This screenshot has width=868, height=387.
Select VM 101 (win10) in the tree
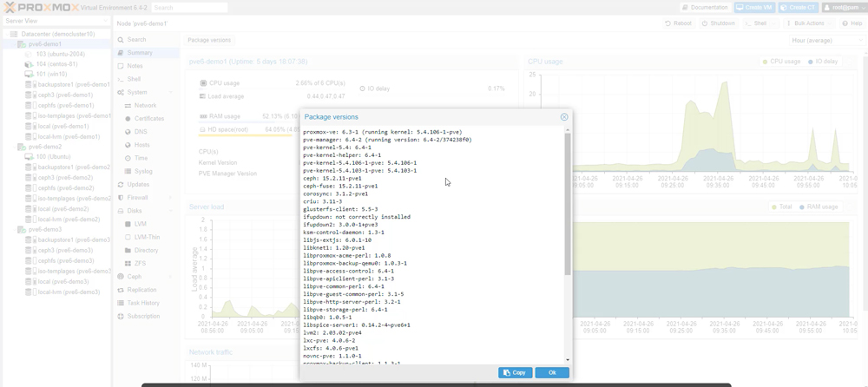[51, 74]
